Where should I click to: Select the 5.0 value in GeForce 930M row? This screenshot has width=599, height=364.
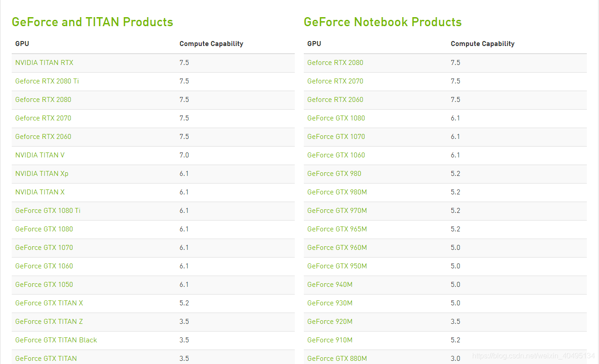click(x=455, y=303)
